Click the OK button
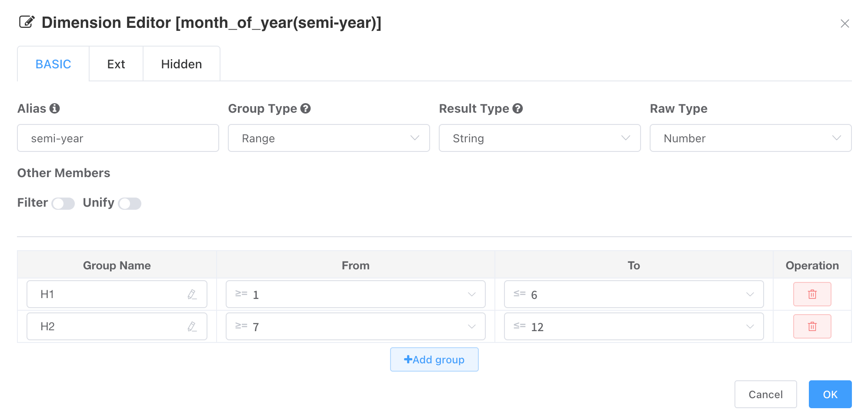The height and width of the screenshot is (416, 868). coord(830,394)
